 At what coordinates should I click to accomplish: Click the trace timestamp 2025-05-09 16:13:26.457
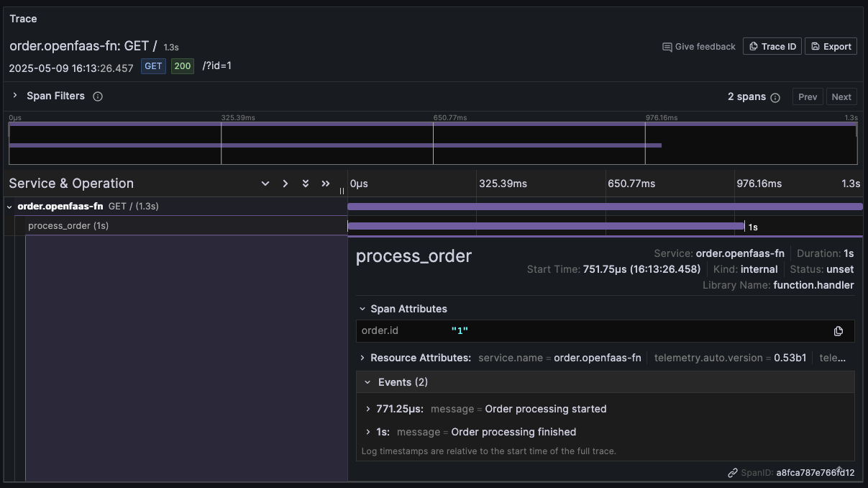click(71, 68)
